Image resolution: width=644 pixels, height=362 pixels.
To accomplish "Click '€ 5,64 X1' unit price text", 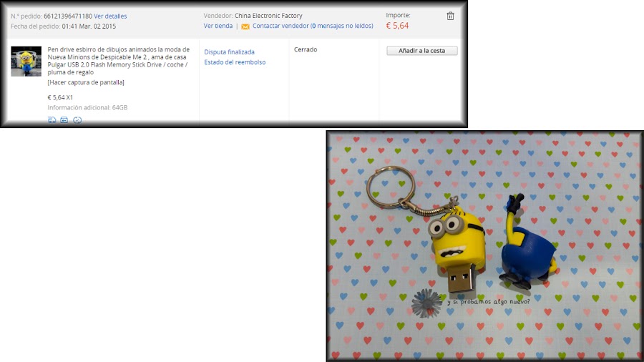I will pyautogui.click(x=60, y=98).
